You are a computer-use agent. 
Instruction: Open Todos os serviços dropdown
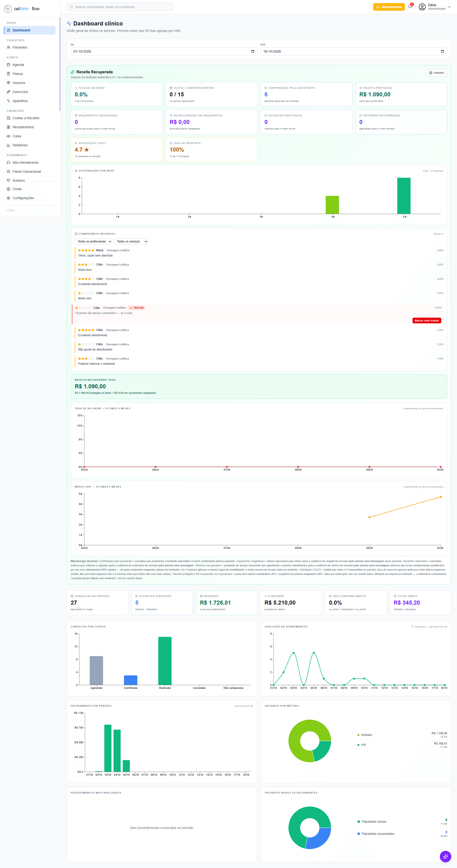pyautogui.click(x=131, y=241)
